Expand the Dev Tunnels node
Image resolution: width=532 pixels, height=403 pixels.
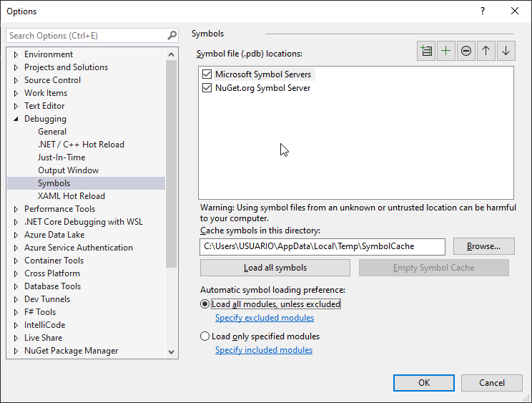16,299
